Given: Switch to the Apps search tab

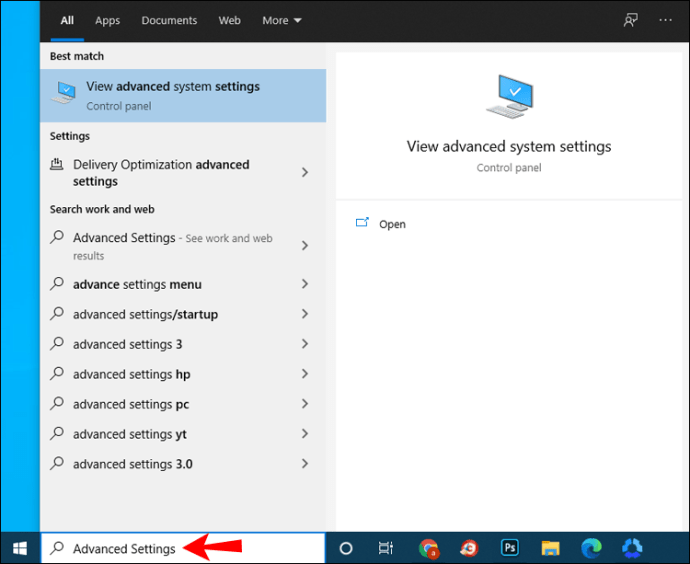Looking at the screenshot, I should (107, 20).
